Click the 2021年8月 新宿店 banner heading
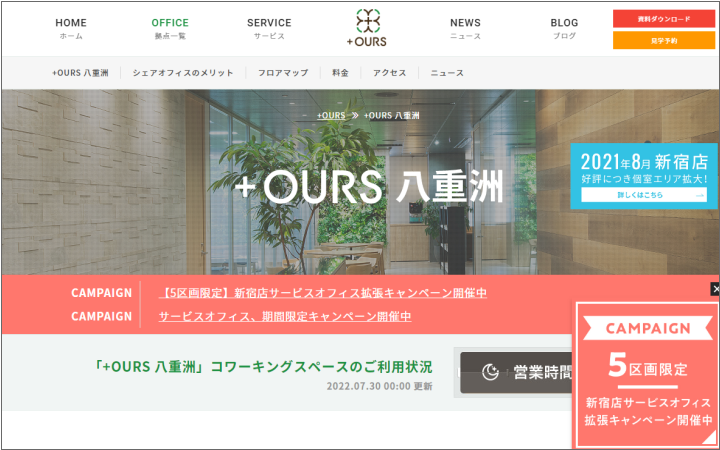Screen dimensions: 720x450 (x=644, y=162)
